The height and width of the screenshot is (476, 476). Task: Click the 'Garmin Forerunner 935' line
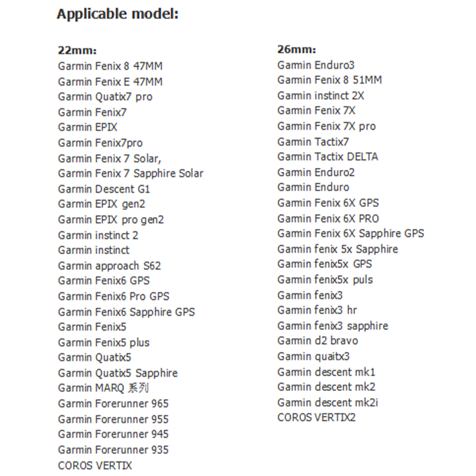pyautogui.click(x=113, y=450)
